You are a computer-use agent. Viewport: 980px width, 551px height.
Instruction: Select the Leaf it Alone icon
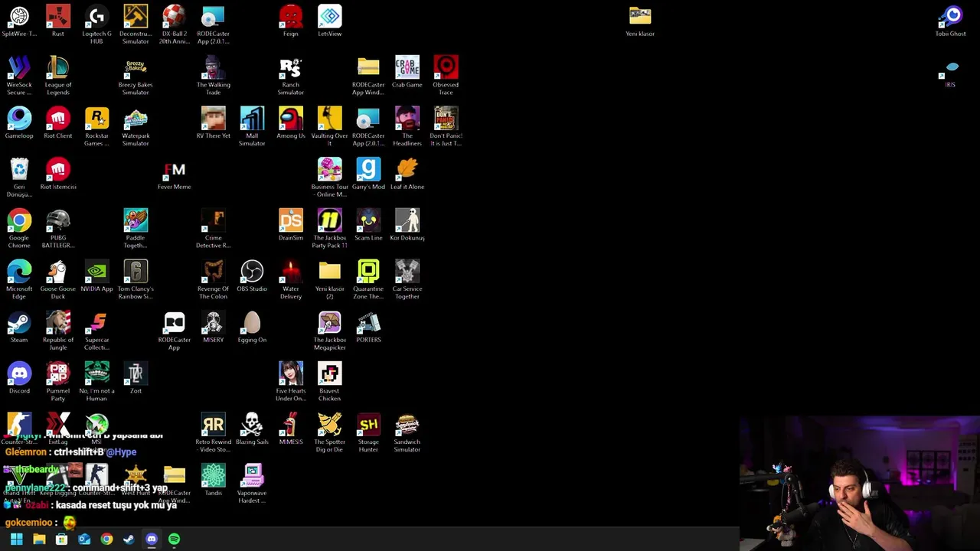coord(407,174)
